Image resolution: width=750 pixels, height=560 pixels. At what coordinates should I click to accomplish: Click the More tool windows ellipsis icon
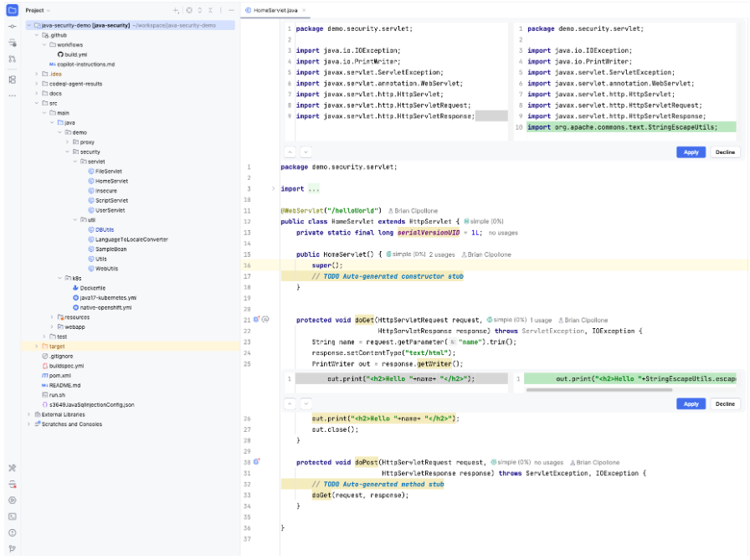[13, 95]
